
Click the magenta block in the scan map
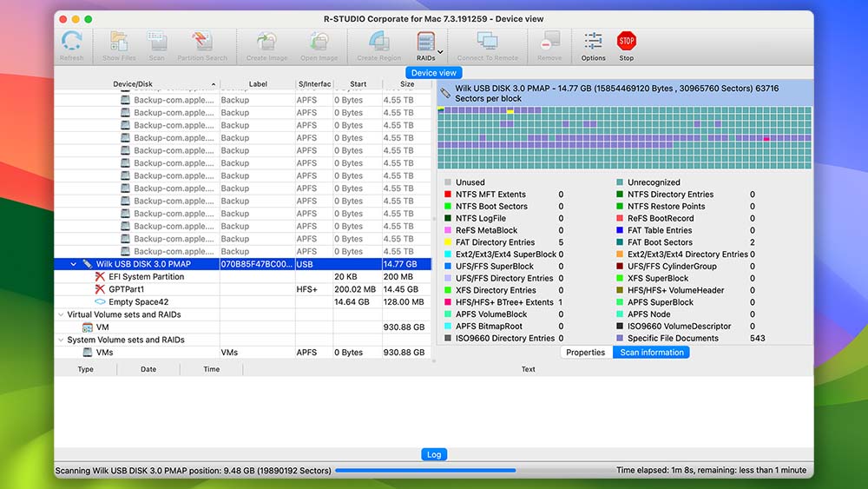coord(766,139)
